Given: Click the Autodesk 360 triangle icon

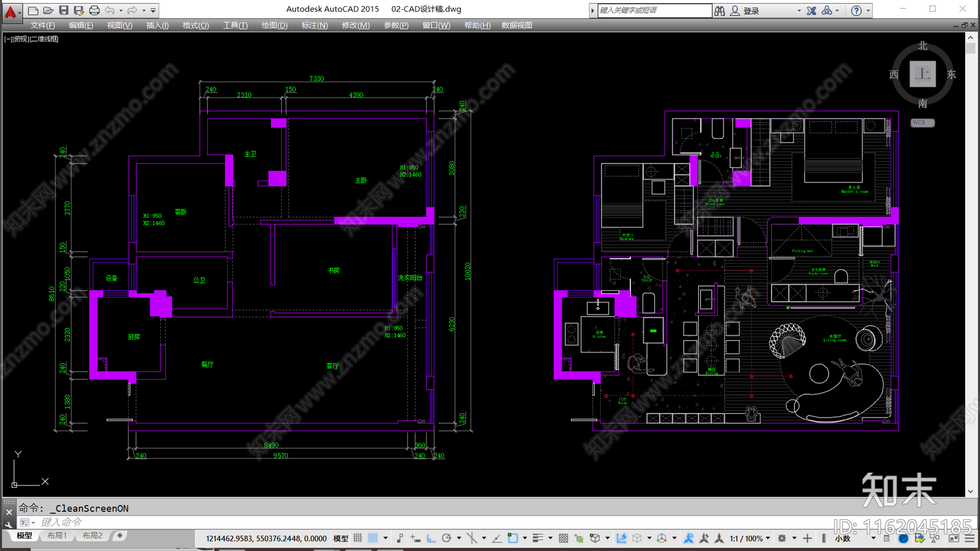Looking at the screenshot, I should (827, 10).
